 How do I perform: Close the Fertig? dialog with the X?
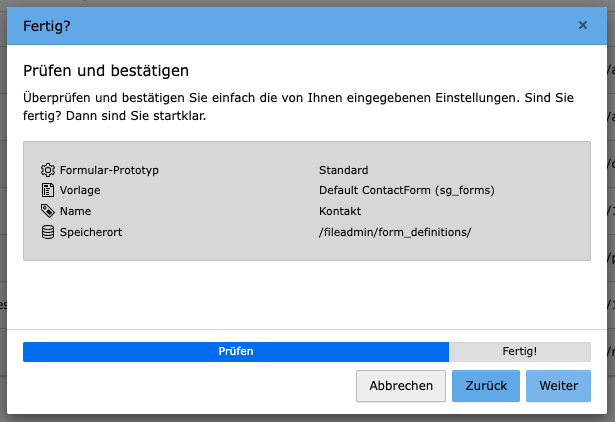(583, 25)
